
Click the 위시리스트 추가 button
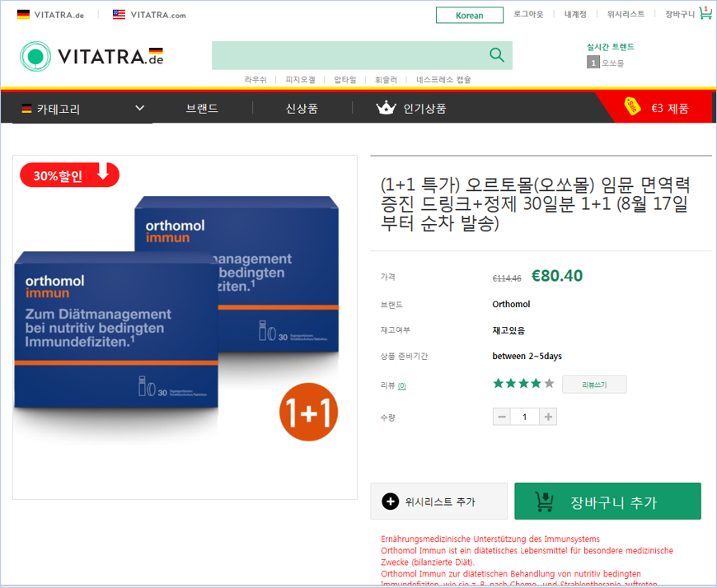(x=439, y=502)
